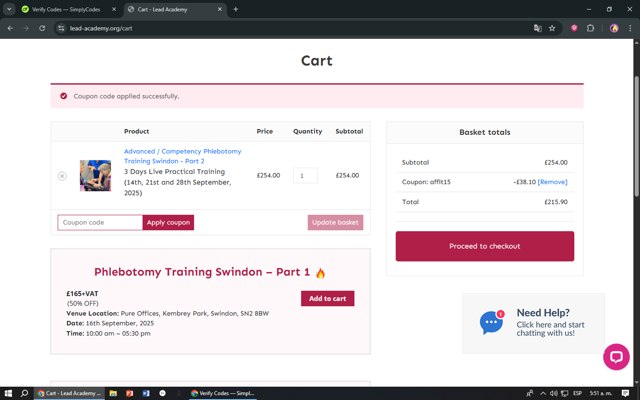Open network icon in system tray
Viewport: 640px width, 400px height.
564,393
